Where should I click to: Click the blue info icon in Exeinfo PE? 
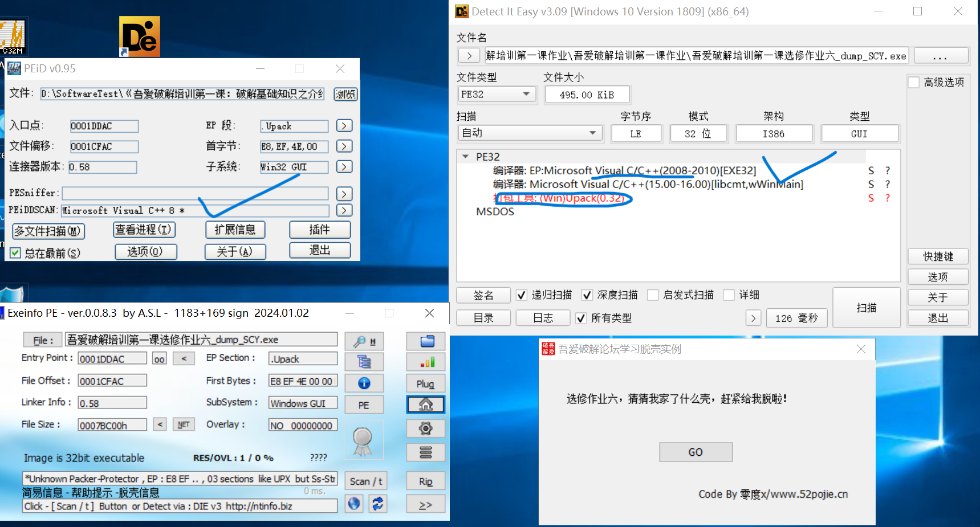(364, 383)
